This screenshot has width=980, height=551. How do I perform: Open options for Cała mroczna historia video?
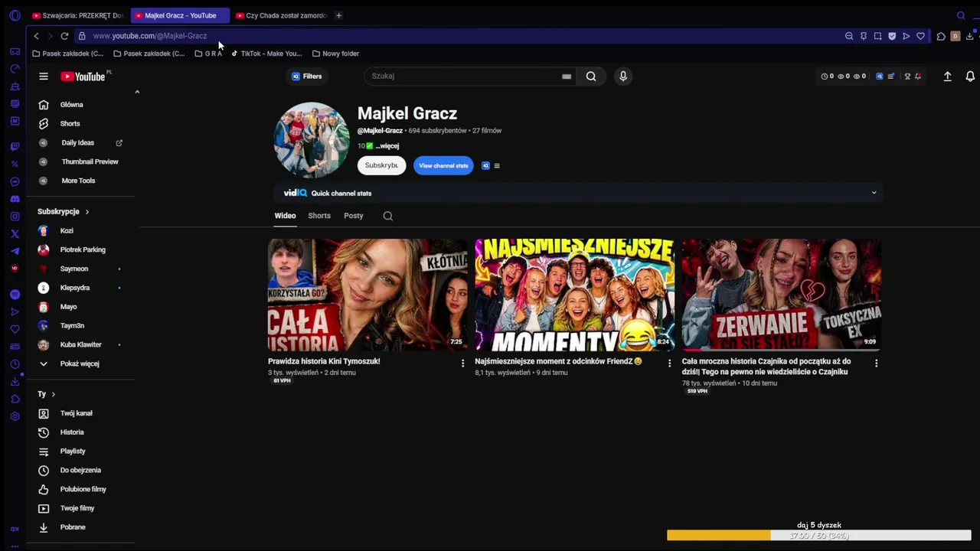pyautogui.click(x=876, y=364)
